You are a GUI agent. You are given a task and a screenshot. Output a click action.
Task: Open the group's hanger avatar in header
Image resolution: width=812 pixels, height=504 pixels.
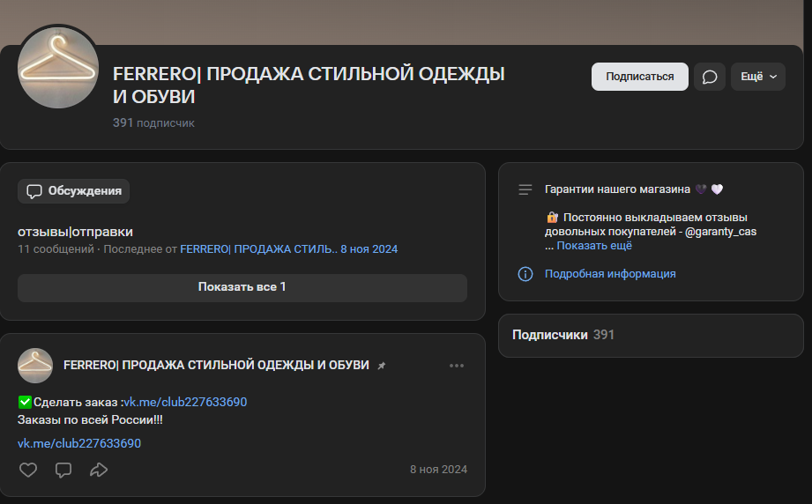click(x=59, y=68)
